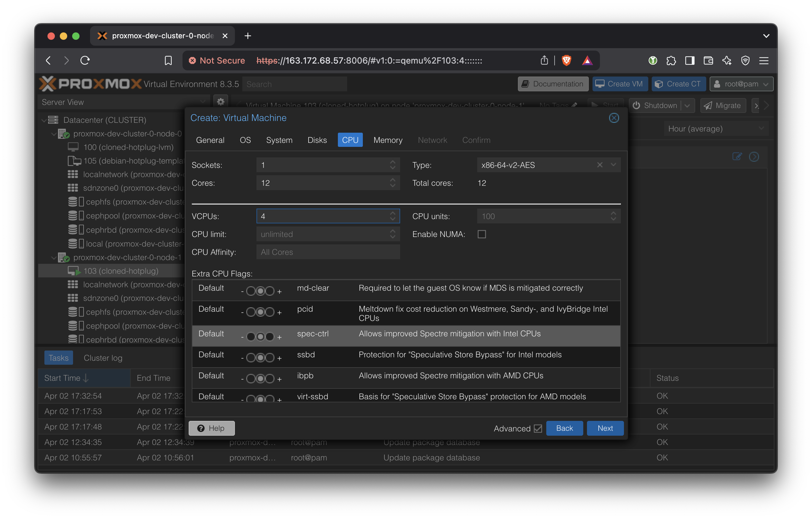Click the Help button in the dialog
The image size is (812, 519).
pyautogui.click(x=211, y=428)
